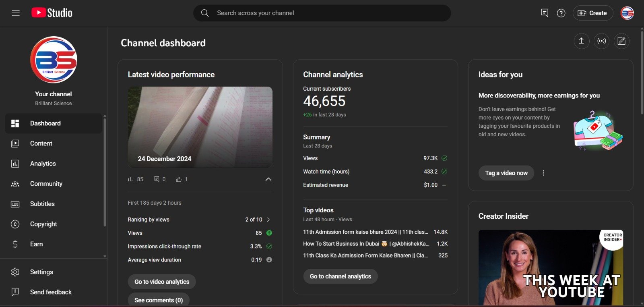The height and width of the screenshot is (307, 644).
Task: Open the account avatar menu
Action: (627, 13)
